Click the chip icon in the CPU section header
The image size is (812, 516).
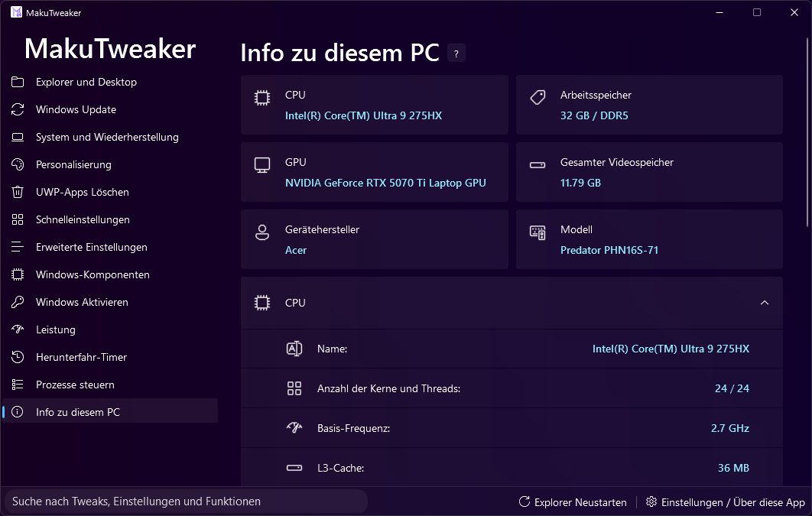click(262, 303)
